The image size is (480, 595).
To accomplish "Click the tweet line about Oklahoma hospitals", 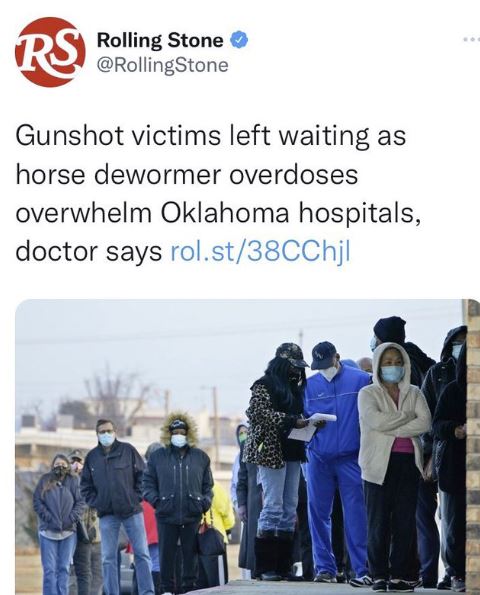I will point(218,214).
